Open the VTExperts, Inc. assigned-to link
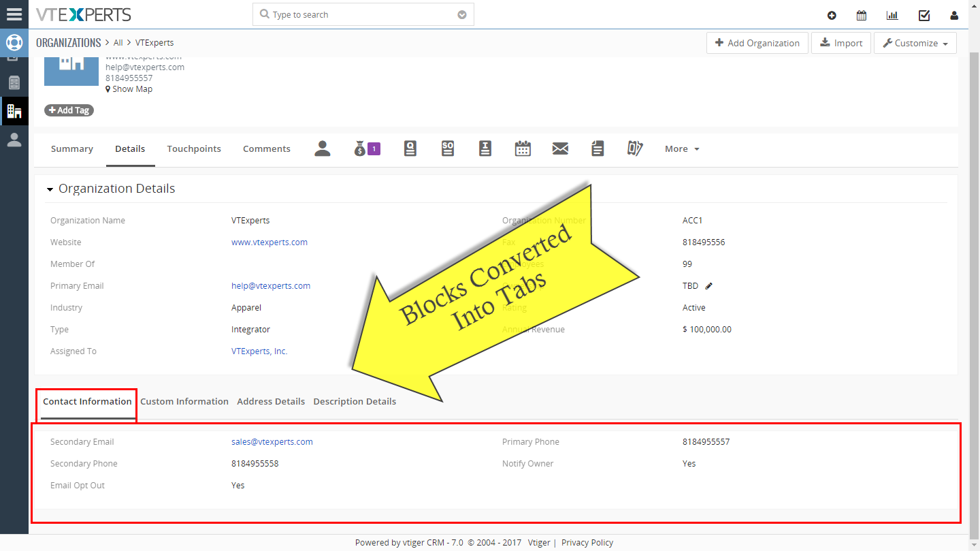The image size is (980, 551). click(x=259, y=351)
